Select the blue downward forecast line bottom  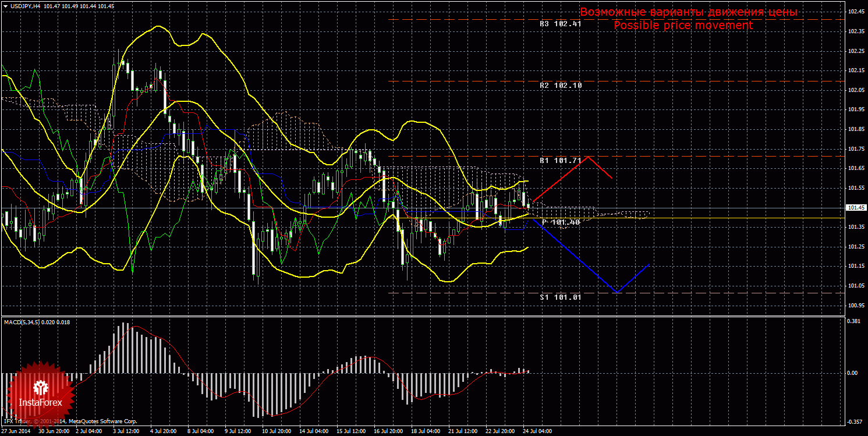coord(617,292)
